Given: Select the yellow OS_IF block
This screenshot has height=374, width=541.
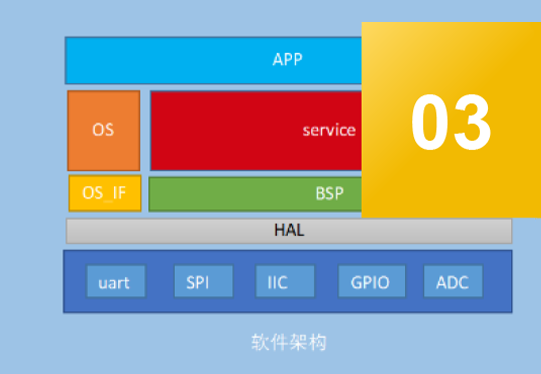Looking at the screenshot, I should point(105,193).
